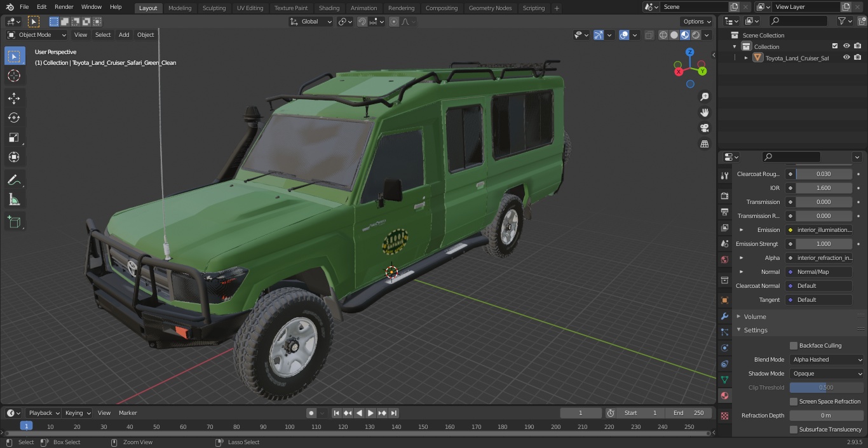Image resolution: width=868 pixels, height=448 pixels.
Task: Select the Scale tool
Action: (x=14, y=137)
